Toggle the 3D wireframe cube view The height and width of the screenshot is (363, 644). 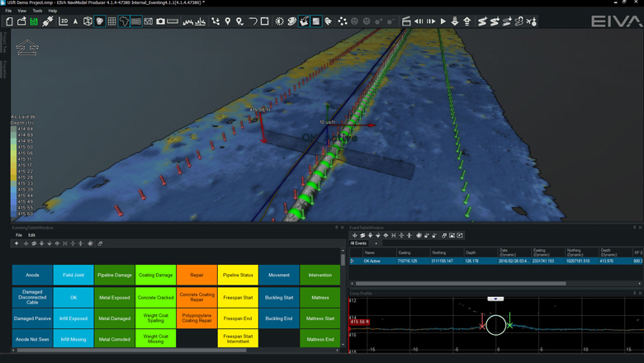88,21
